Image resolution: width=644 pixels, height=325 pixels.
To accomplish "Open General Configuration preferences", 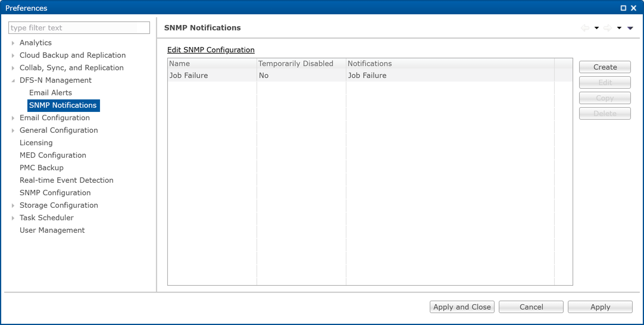I will pos(59,130).
